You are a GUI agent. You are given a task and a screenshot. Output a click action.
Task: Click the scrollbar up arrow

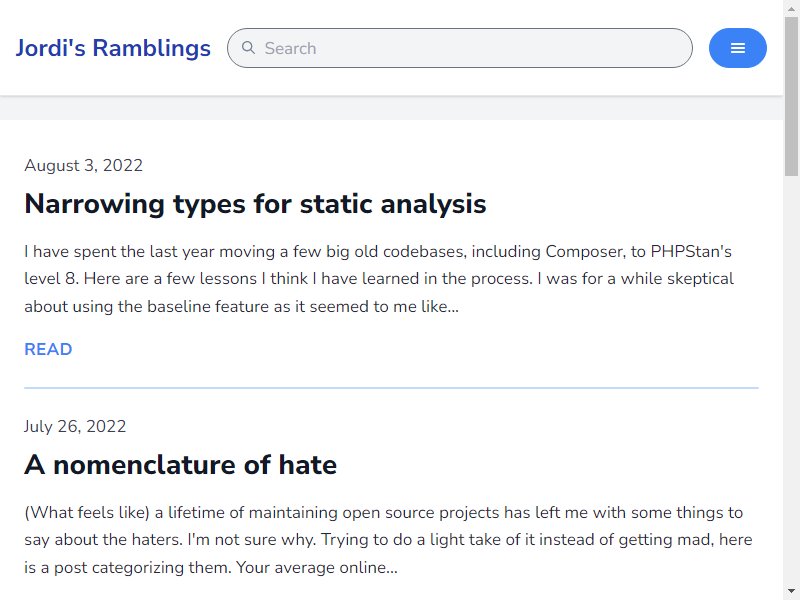click(791, 9)
